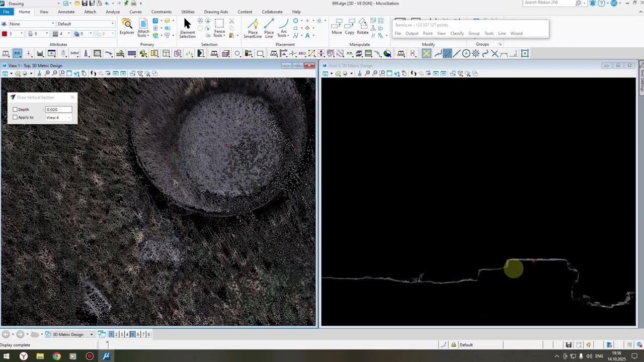644x362 pixels.
Task: Open the notifications bell icon
Action: click(x=593, y=3)
